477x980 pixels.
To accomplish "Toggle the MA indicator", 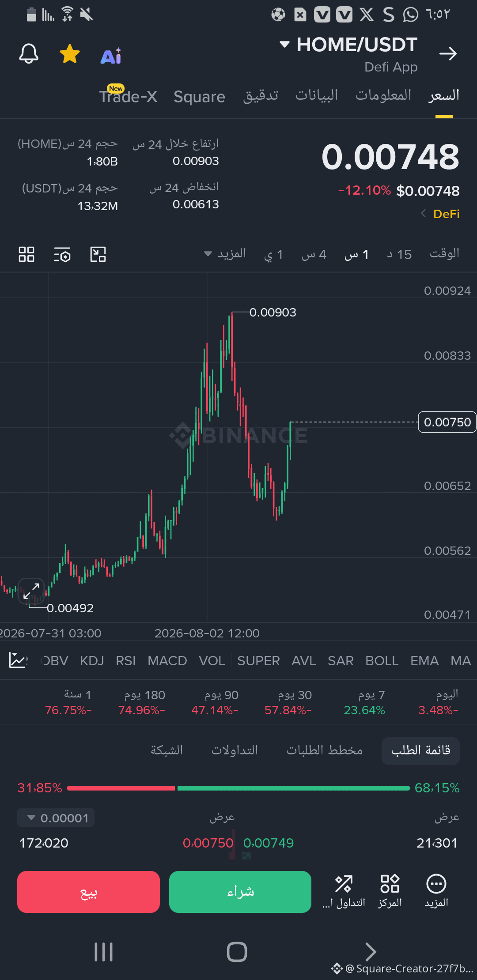I will coord(461,661).
